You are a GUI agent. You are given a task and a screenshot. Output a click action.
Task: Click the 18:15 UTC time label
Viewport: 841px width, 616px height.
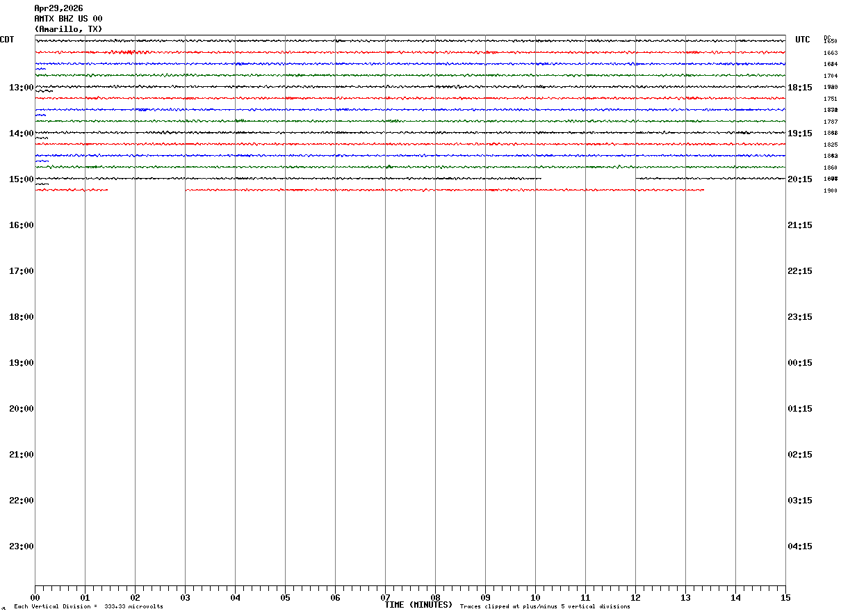point(800,88)
